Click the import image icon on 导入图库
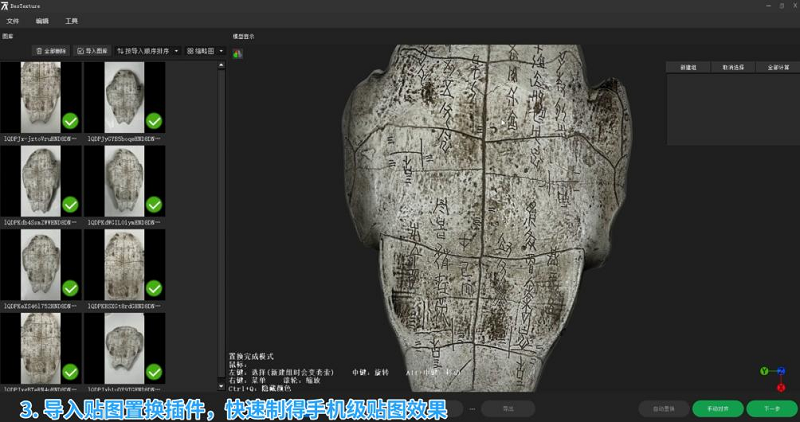The width and height of the screenshot is (800, 422). tap(81, 50)
